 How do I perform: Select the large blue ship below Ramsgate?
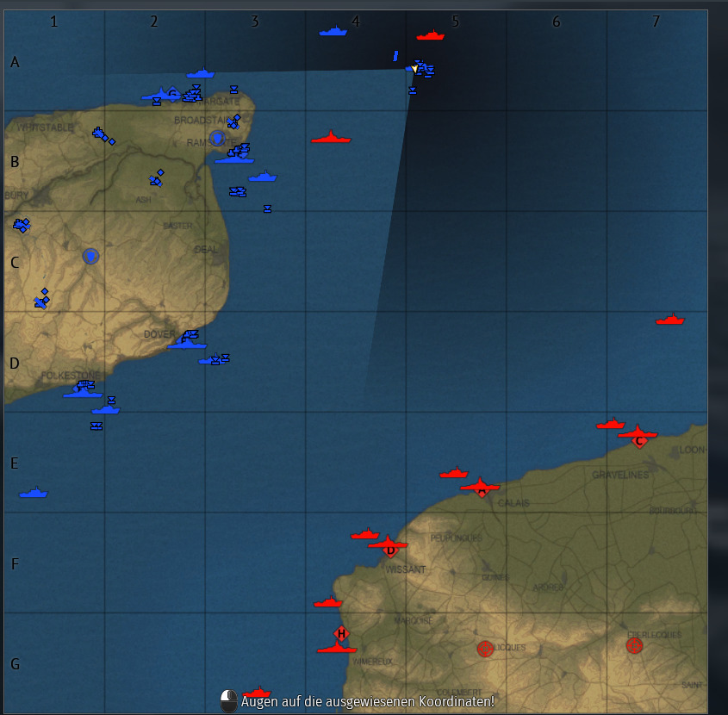(234, 159)
